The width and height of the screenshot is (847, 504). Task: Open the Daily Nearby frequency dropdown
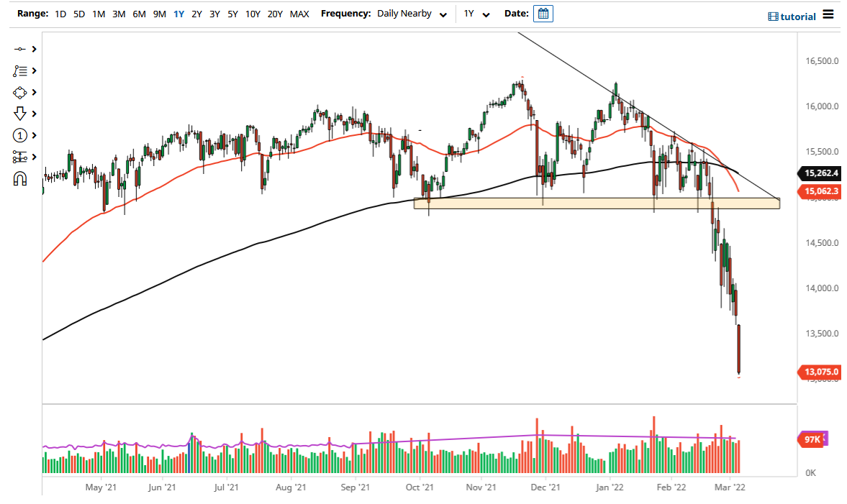(x=412, y=13)
